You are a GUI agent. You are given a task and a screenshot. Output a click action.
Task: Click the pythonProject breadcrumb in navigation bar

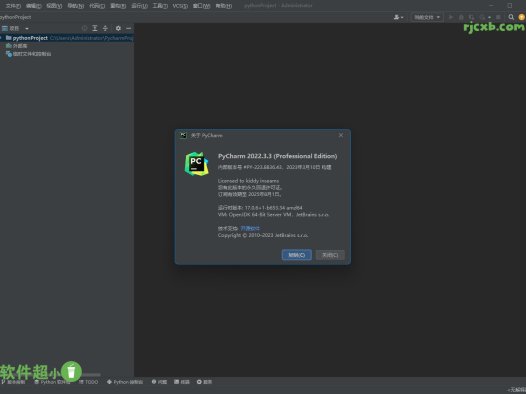coord(15,17)
